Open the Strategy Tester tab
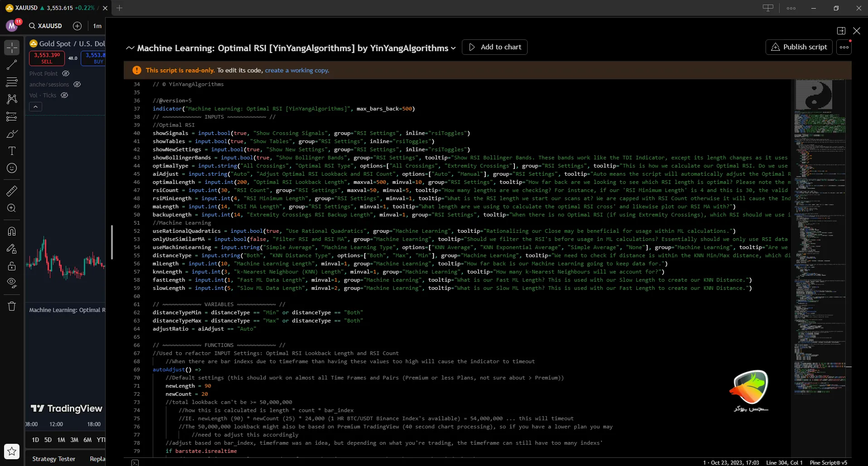The width and height of the screenshot is (868, 466). click(53, 459)
